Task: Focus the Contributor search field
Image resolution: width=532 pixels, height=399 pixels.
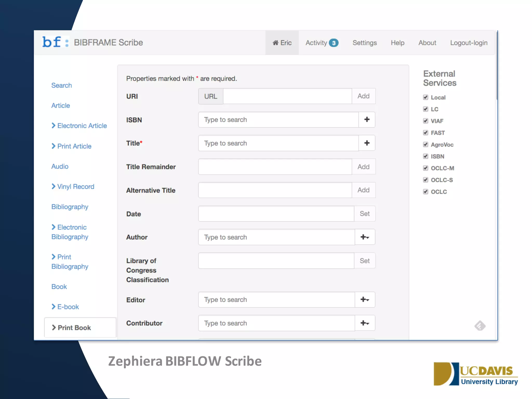Action: [x=277, y=323]
